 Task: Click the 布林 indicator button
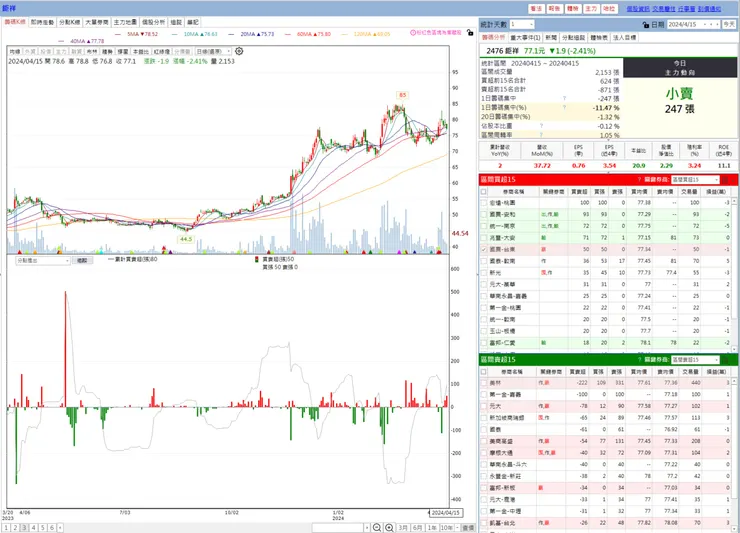tap(92, 51)
